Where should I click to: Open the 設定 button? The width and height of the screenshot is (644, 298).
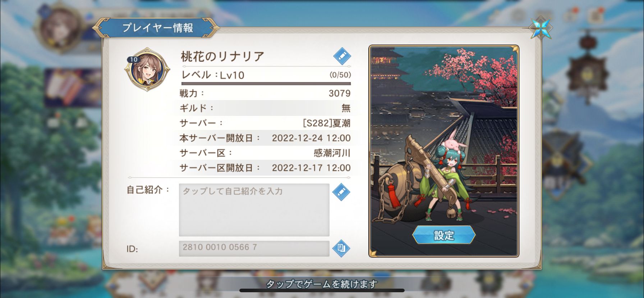[x=444, y=235]
